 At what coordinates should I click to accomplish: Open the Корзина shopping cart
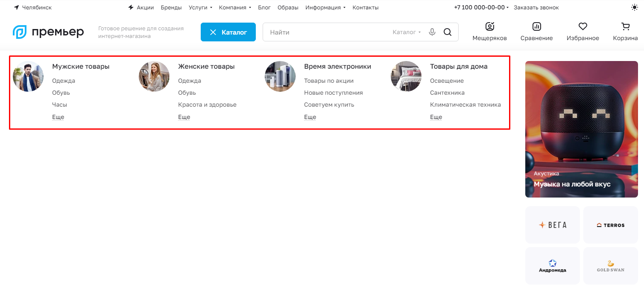pyautogui.click(x=625, y=32)
